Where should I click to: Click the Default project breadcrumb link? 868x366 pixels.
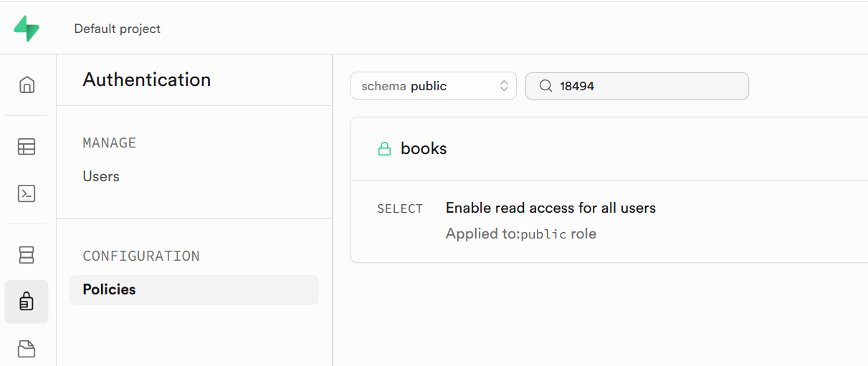pos(118,29)
